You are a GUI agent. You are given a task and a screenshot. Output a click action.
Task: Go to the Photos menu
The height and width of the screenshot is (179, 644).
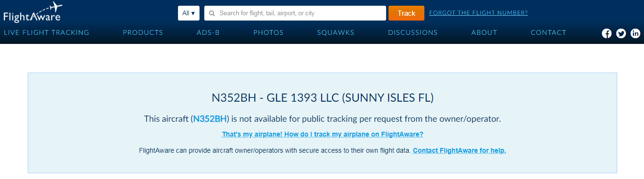tap(268, 32)
